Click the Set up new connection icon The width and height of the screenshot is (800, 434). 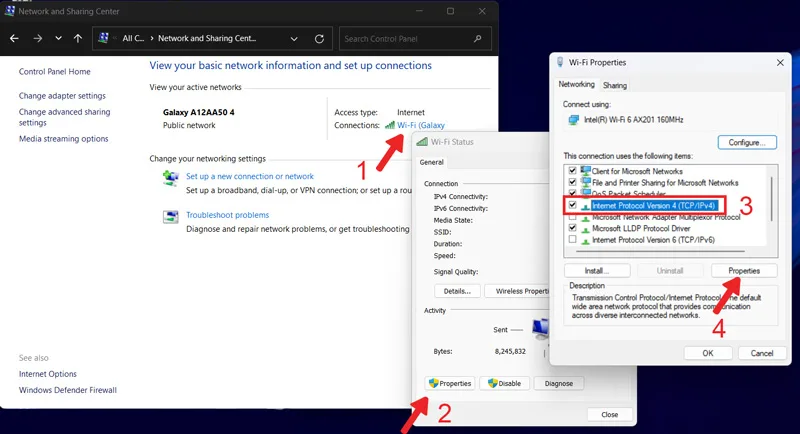[170, 178]
